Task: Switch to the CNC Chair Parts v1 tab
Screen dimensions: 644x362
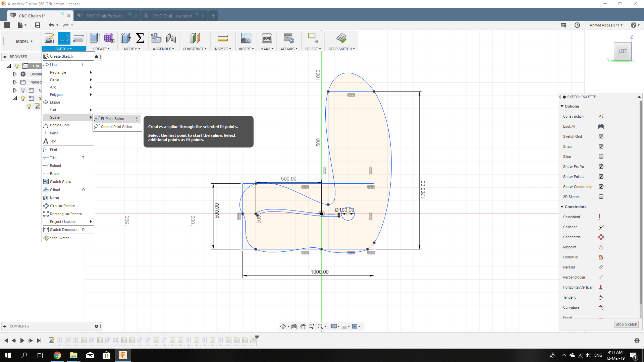Action: (x=104, y=16)
